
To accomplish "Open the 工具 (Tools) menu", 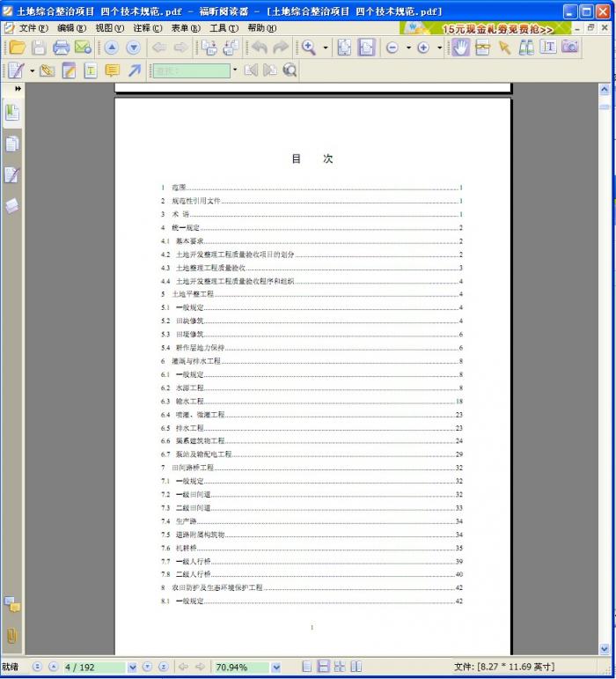I will [x=223, y=28].
